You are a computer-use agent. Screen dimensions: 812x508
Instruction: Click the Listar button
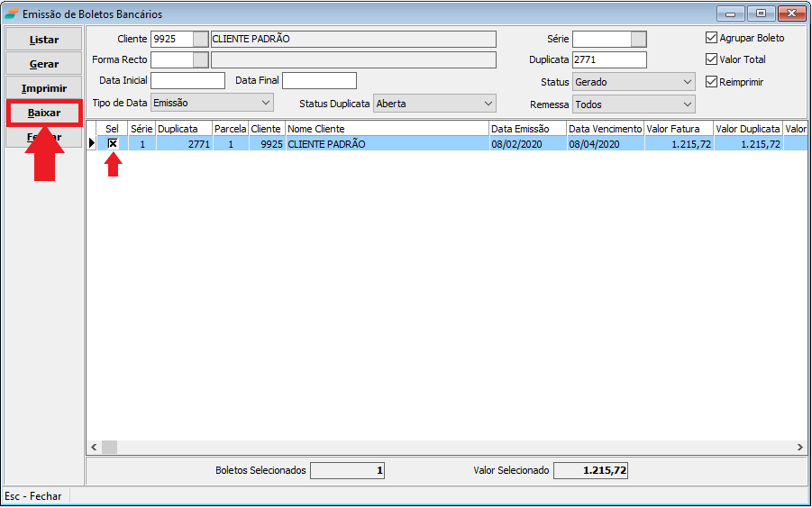click(x=44, y=40)
